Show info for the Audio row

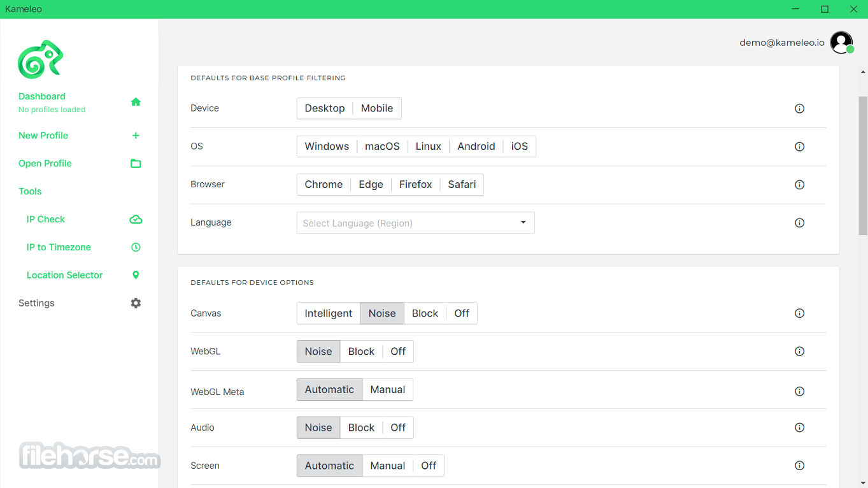800,427
